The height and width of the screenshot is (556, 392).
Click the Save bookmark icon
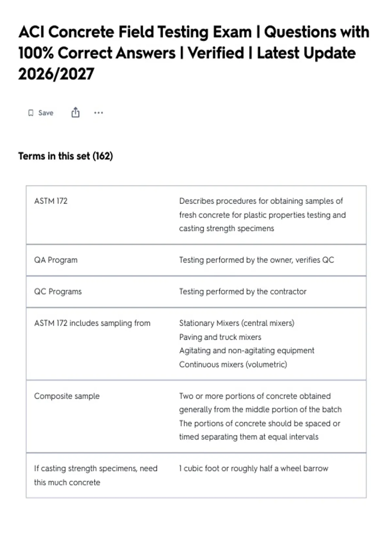click(31, 113)
